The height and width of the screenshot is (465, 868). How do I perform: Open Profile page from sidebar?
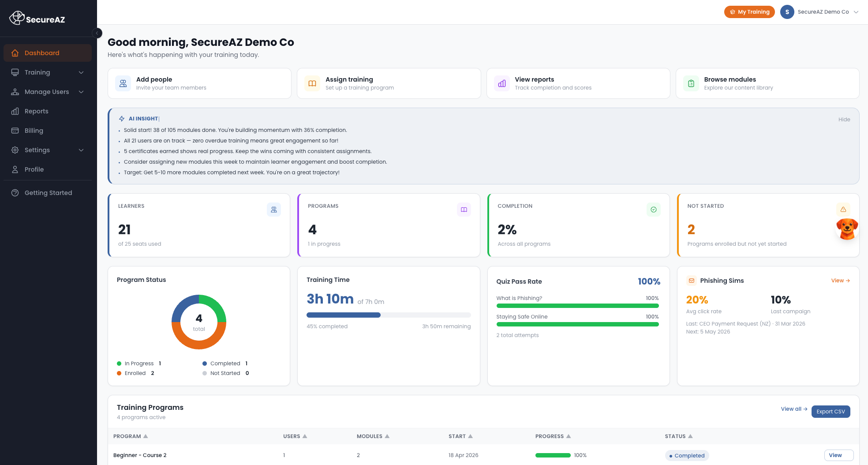pos(48,169)
